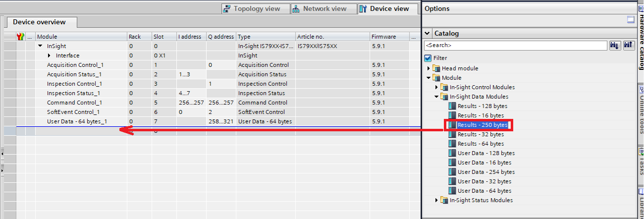Click the In-Sight Control Modules folder icon
The height and width of the screenshot is (219, 644).
[444, 87]
